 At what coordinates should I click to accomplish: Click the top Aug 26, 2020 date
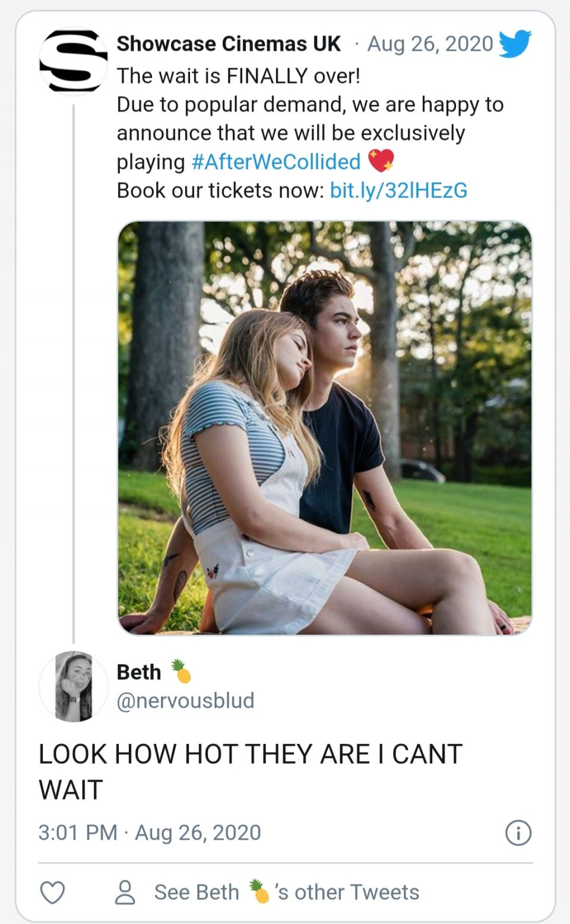[430, 44]
